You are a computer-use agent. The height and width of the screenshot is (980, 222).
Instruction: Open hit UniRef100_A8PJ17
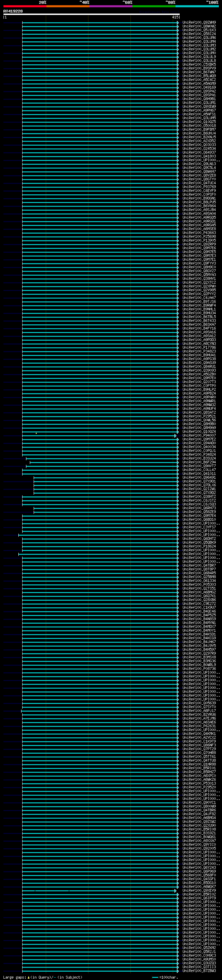[x=199, y=711]
